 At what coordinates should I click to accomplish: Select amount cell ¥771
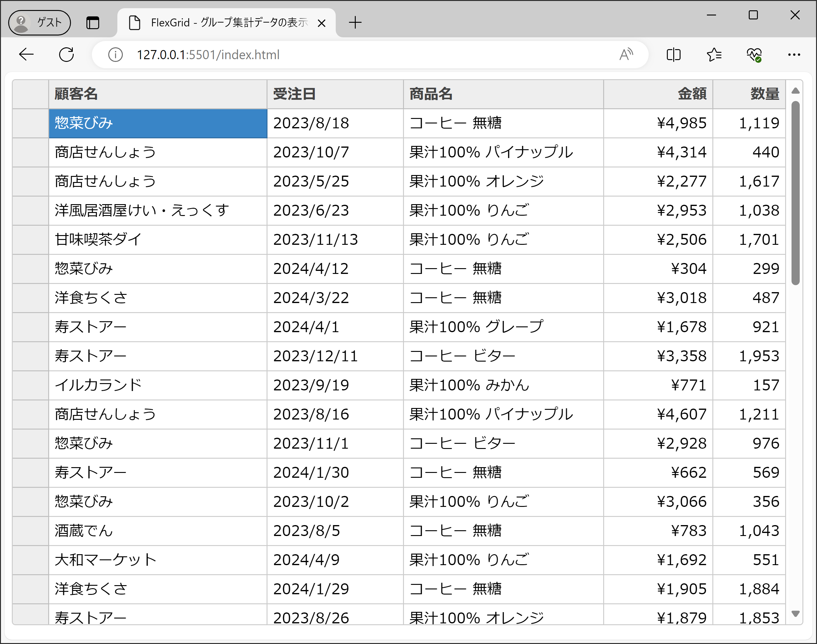(x=658, y=385)
